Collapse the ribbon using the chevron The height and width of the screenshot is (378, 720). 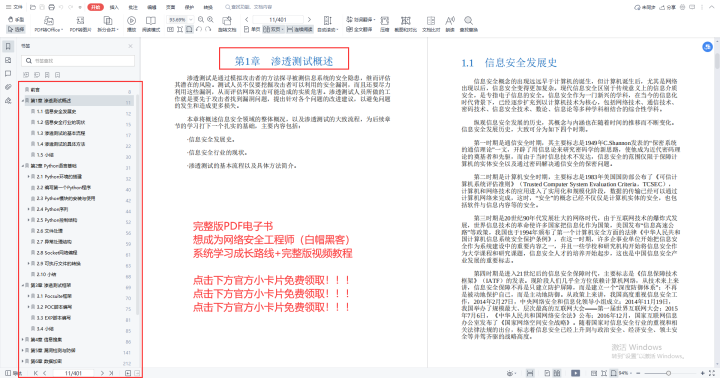click(x=711, y=7)
